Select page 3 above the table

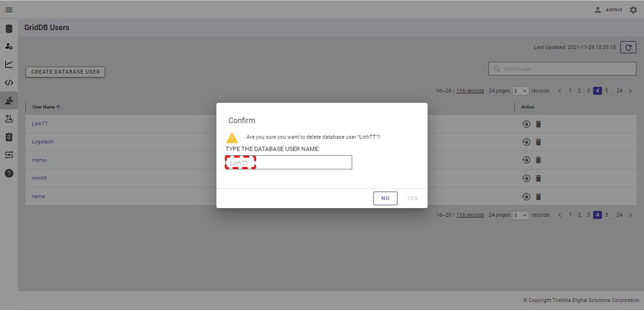588,91
